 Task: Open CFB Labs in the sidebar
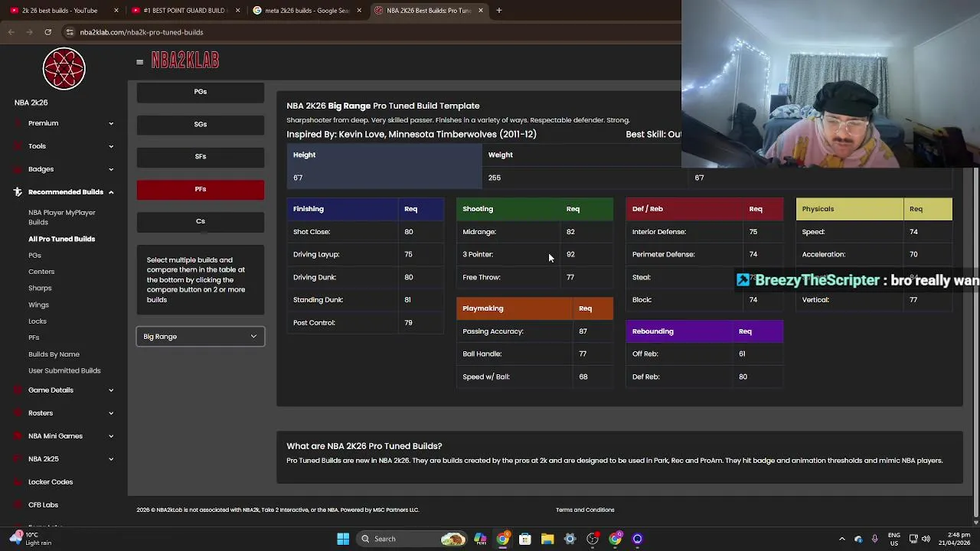[x=43, y=505]
